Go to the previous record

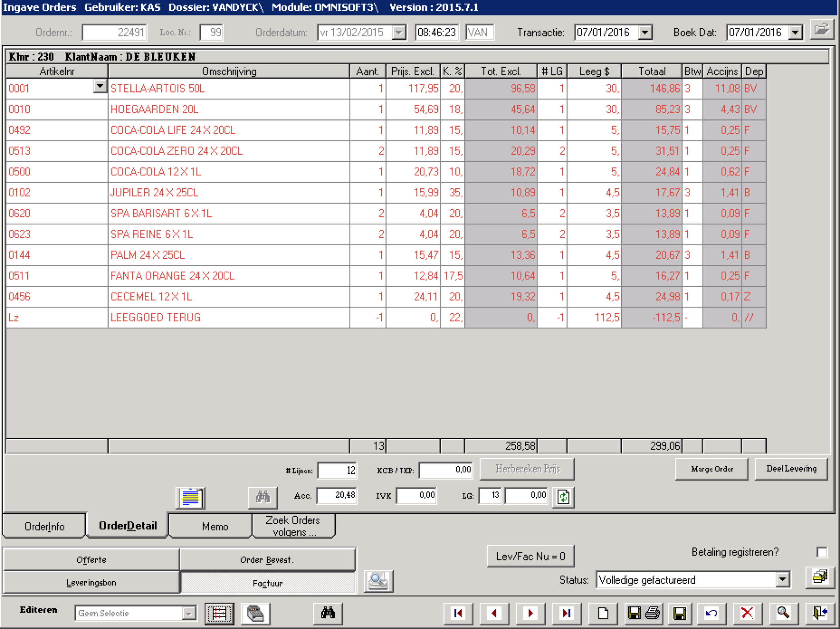click(494, 613)
